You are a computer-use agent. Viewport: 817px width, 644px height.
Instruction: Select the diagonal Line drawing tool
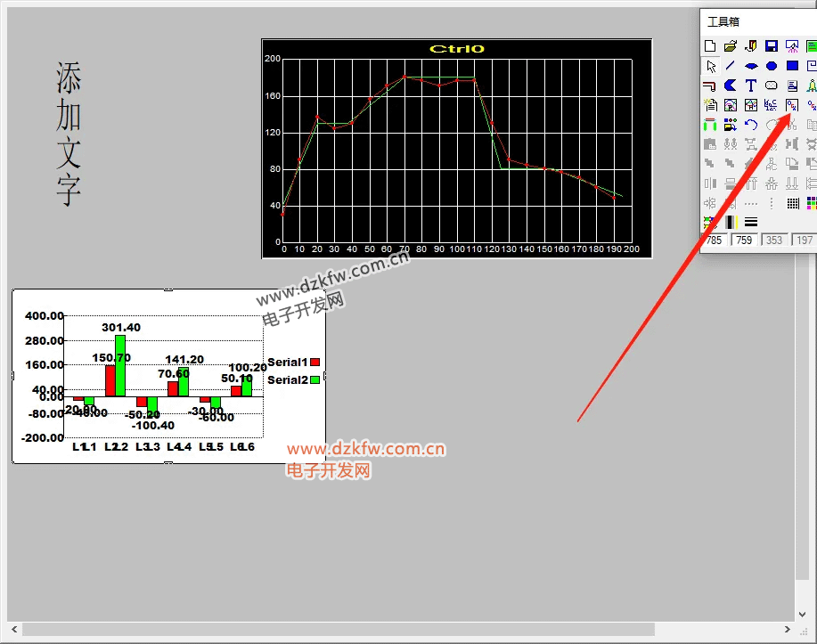[731, 66]
